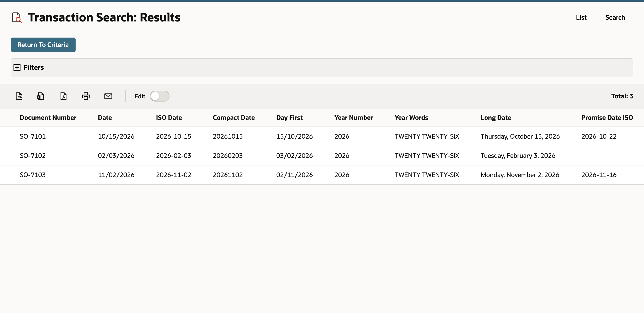Open document SO-7103
The image size is (644, 313).
point(32,175)
